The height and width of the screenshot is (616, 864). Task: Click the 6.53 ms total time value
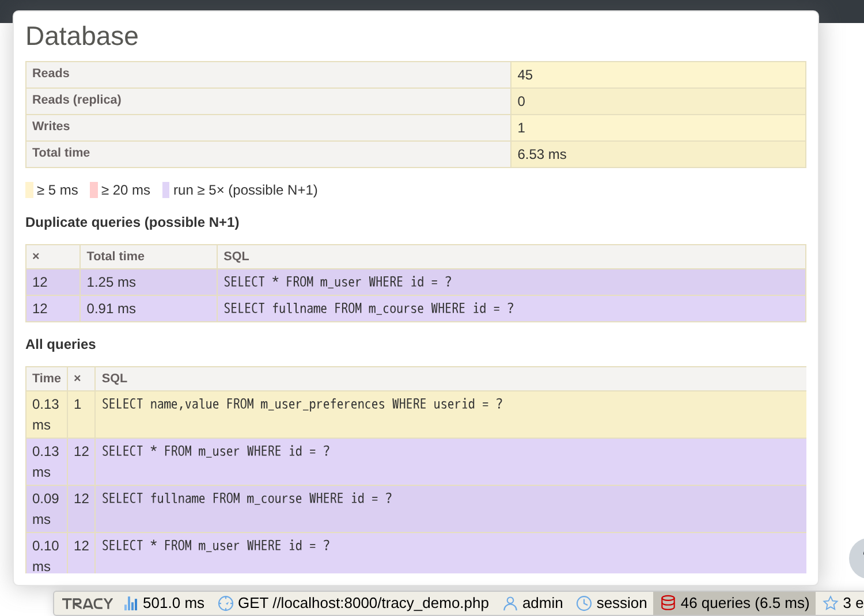pyautogui.click(x=542, y=154)
